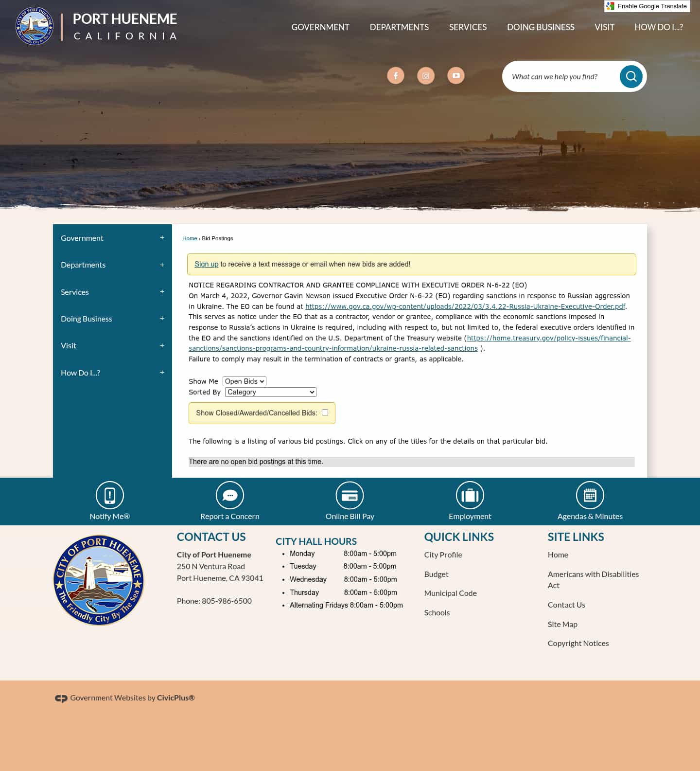The image size is (700, 771).
Task: Click the Online Bill Pay label
Action: pyautogui.click(x=350, y=516)
